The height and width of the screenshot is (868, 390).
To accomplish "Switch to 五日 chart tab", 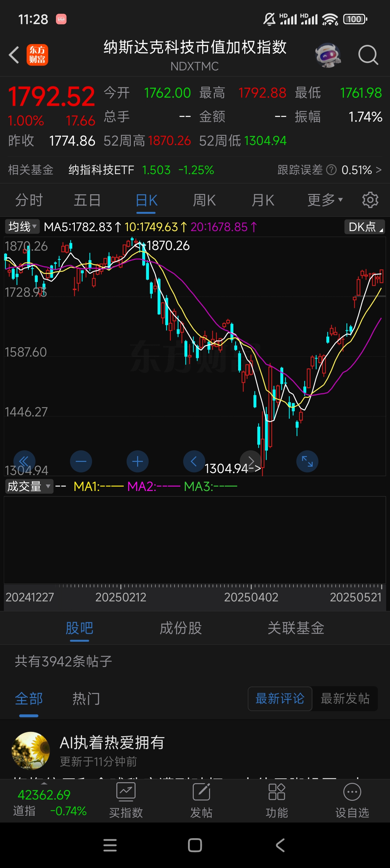I will coord(87,200).
